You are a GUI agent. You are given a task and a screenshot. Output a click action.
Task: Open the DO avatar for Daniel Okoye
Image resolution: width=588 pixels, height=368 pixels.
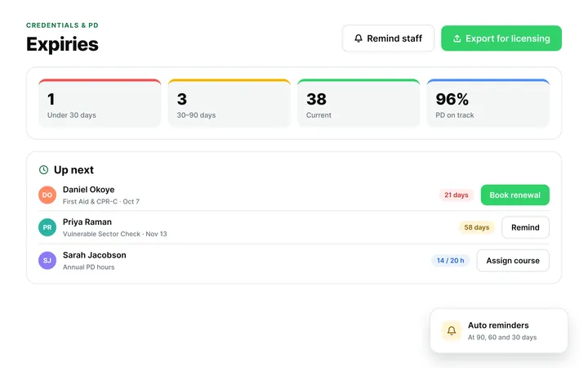(47, 195)
